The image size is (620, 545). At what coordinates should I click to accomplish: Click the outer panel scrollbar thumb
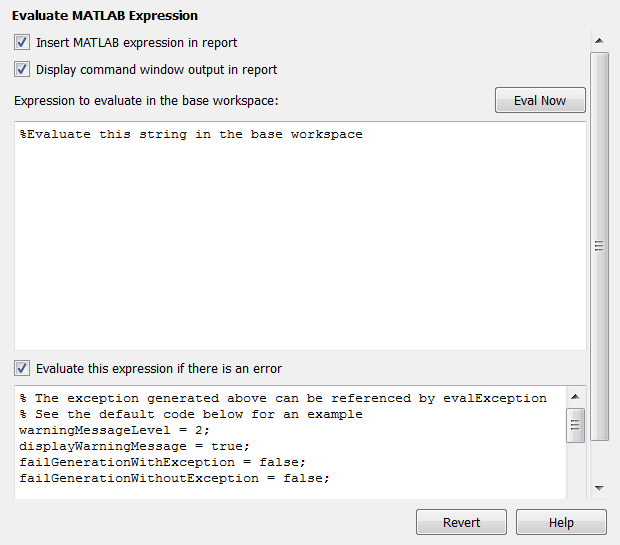(x=599, y=245)
